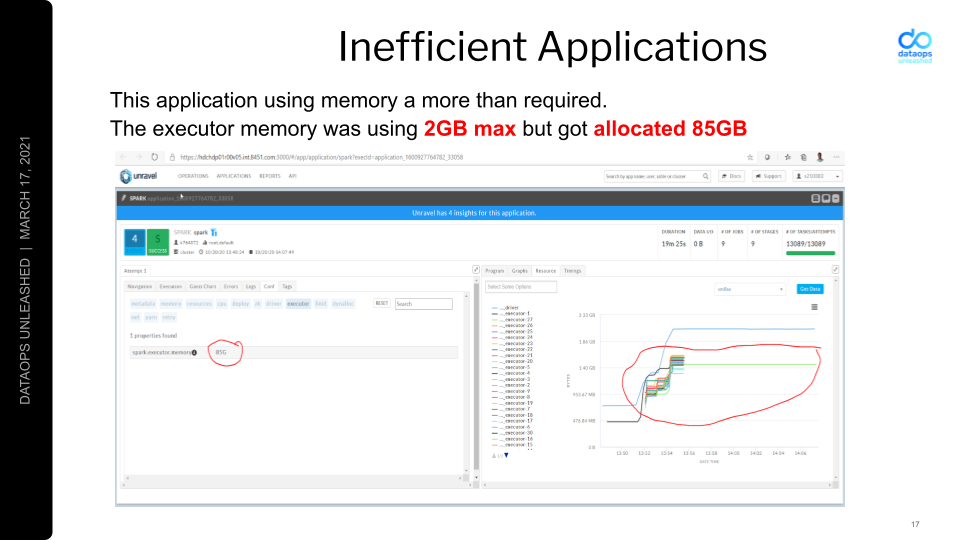Click the blue tuning icon next to spark name

click(214, 233)
